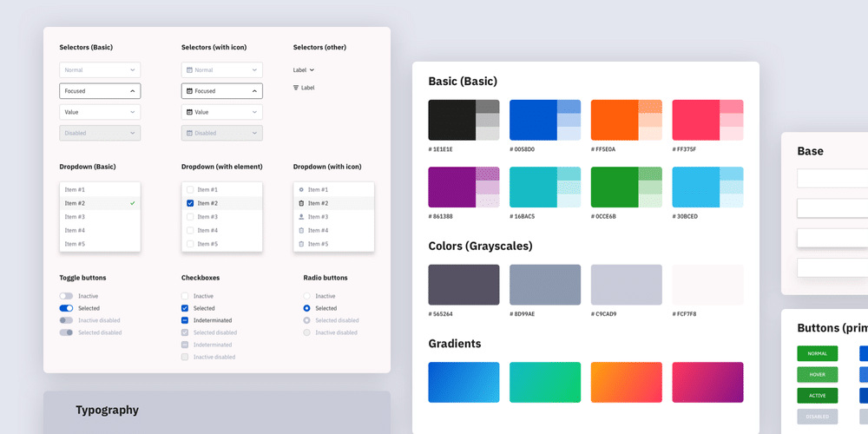Choose Item #3 in Dropdown (Basic)
868x434 pixels.
coord(100,217)
